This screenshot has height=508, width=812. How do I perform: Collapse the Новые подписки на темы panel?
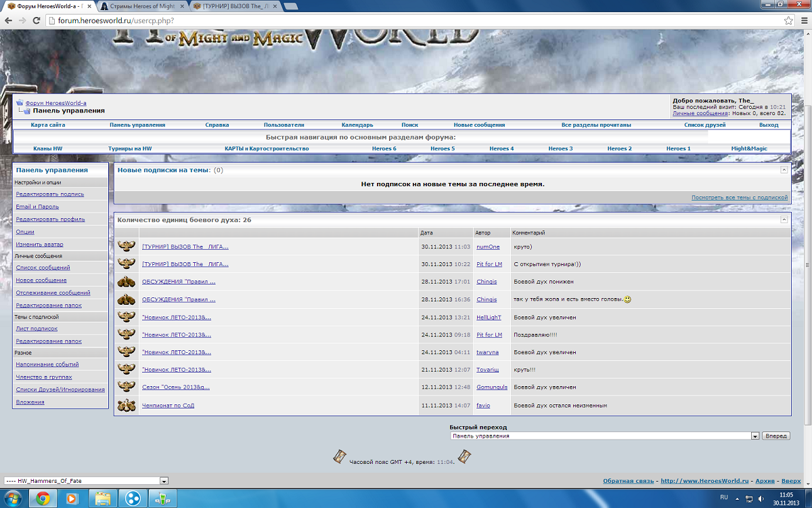pyautogui.click(x=784, y=170)
